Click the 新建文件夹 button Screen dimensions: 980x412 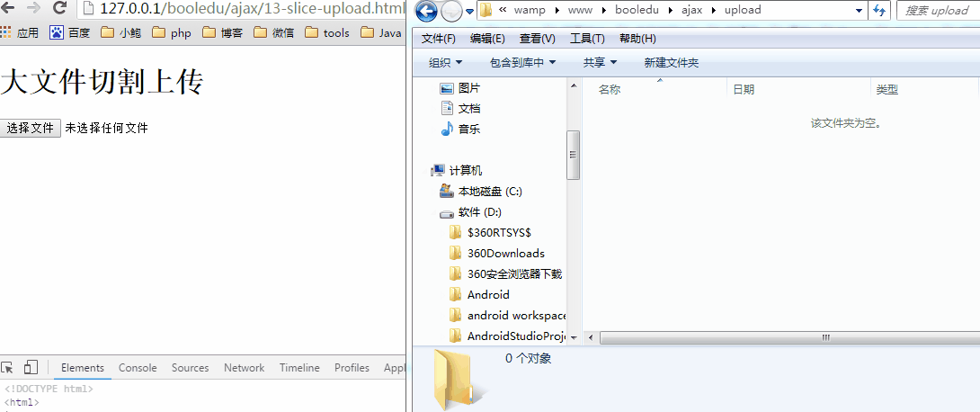(671, 63)
